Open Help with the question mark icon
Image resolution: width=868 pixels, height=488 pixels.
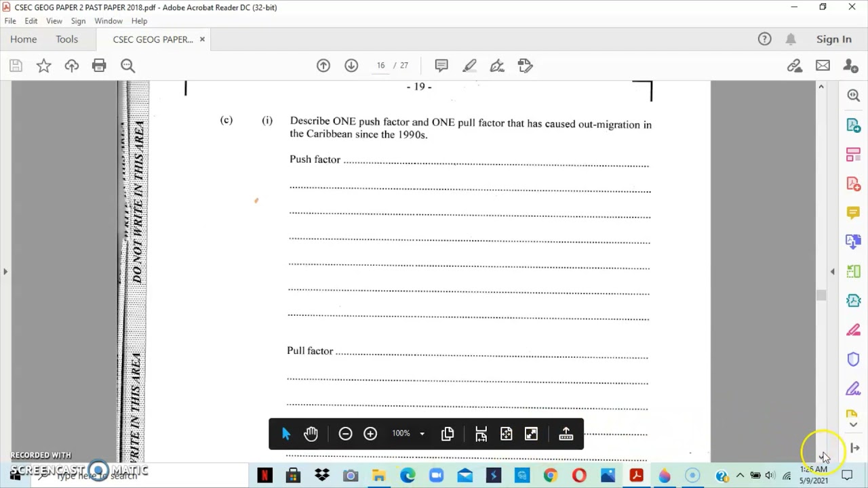[x=764, y=39]
